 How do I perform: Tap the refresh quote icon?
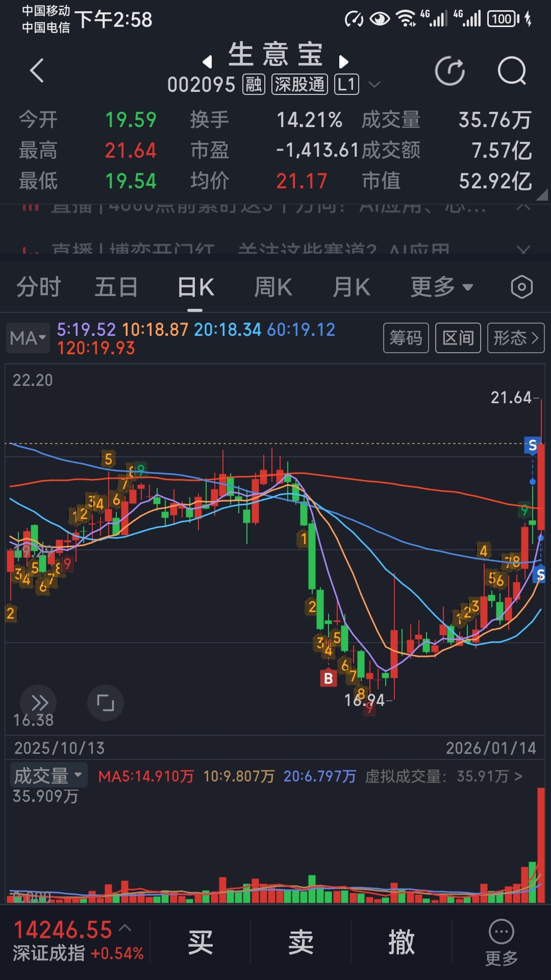(449, 70)
